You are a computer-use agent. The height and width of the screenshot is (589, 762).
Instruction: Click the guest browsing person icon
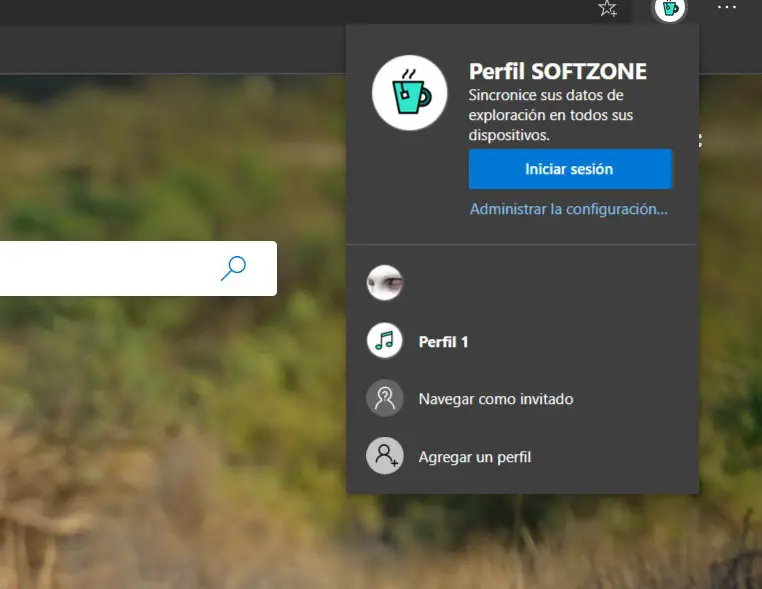[384, 398]
